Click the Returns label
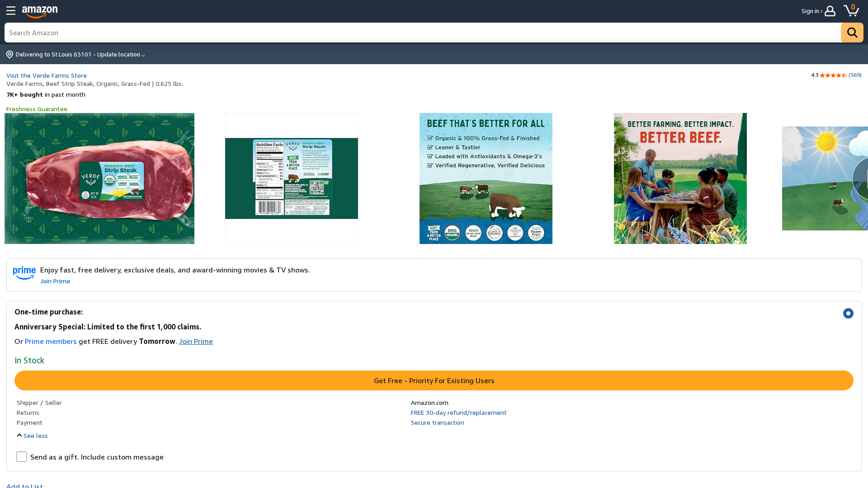The image size is (868, 488). pyautogui.click(x=28, y=413)
